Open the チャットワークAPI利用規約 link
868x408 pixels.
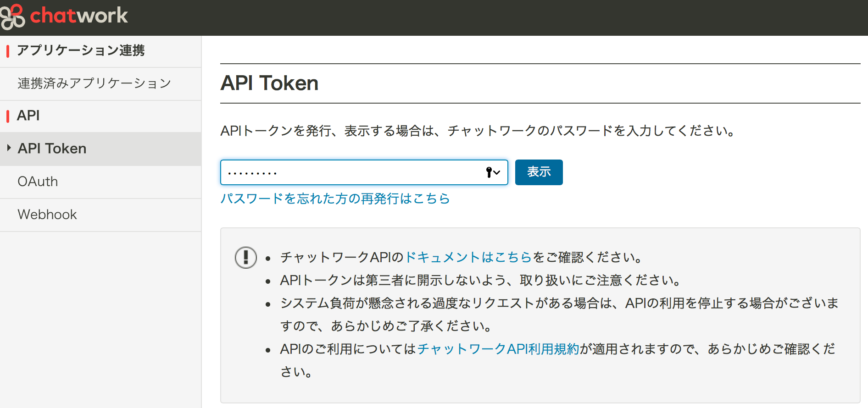pos(498,349)
